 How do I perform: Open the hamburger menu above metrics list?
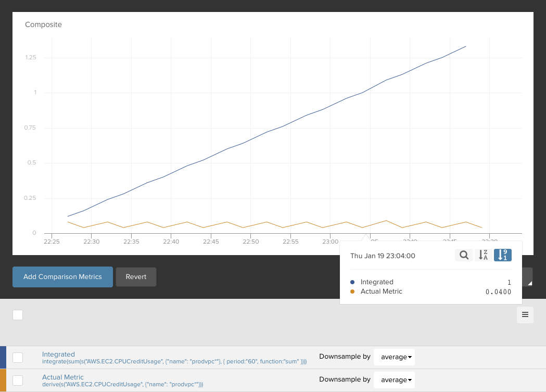(x=525, y=314)
